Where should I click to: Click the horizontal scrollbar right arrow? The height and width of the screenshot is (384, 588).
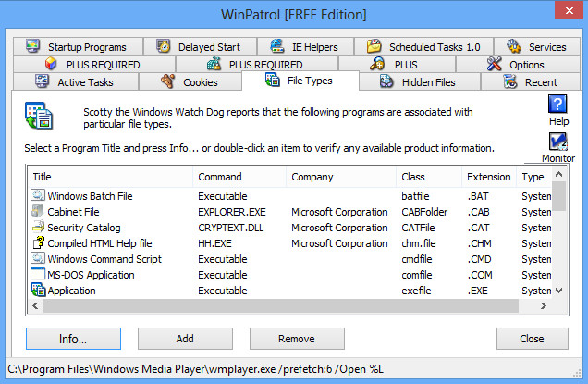point(543,306)
